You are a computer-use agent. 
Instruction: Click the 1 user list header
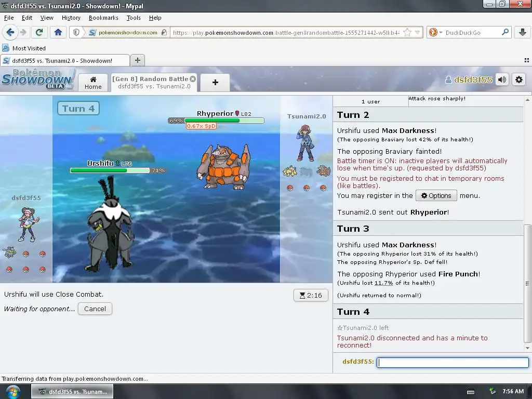pos(370,101)
